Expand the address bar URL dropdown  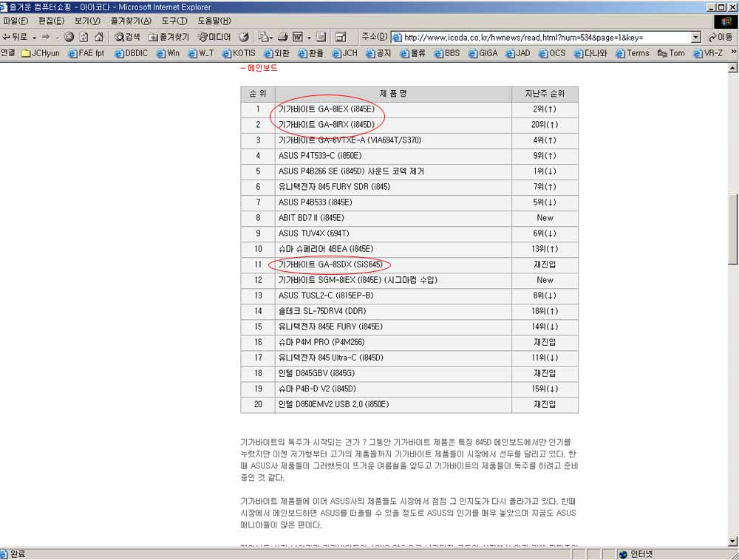pos(695,37)
